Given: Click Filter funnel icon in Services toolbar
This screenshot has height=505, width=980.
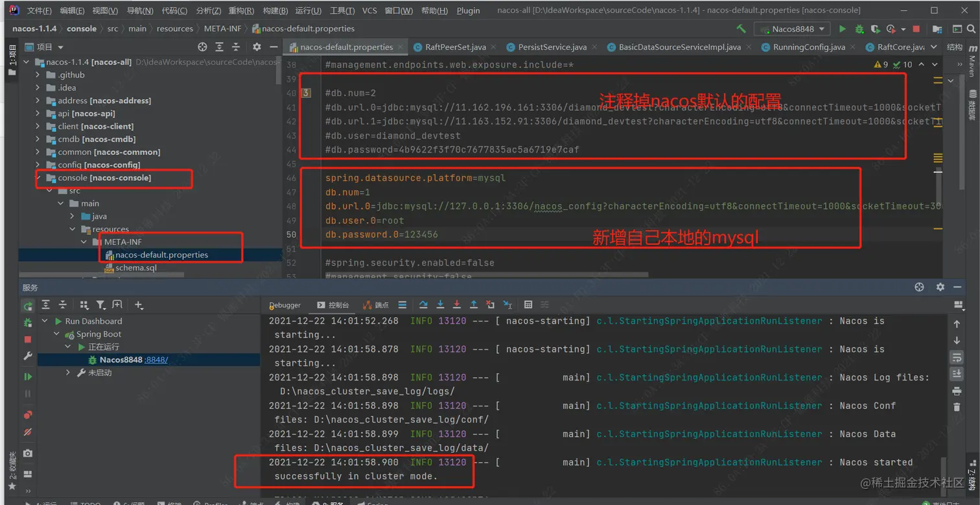Looking at the screenshot, I should pyautogui.click(x=100, y=305).
